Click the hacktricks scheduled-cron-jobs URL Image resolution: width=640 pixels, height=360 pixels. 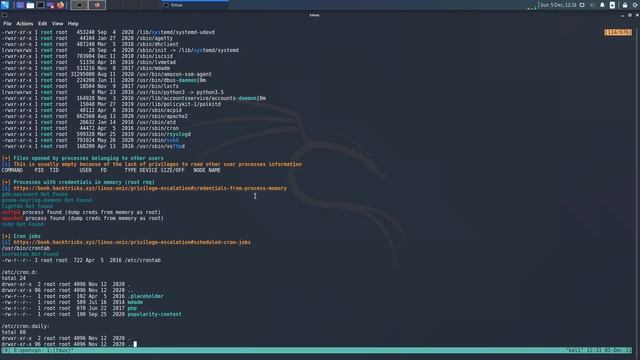coord(132,242)
